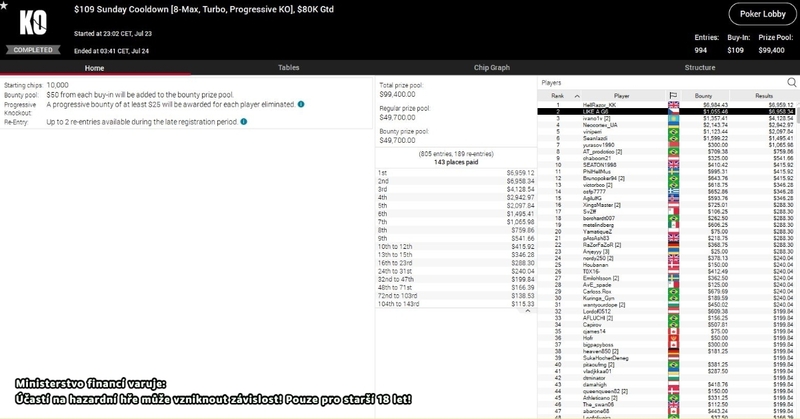Select player row YamatiqueZ
Image resolution: width=800 pixels, height=419 pixels.
[x=666, y=231]
